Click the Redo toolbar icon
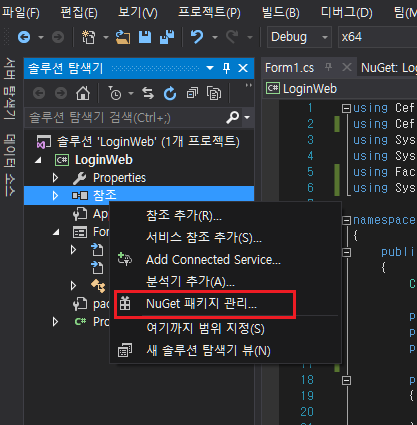The image size is (417, 425). (x=232, y=37)
